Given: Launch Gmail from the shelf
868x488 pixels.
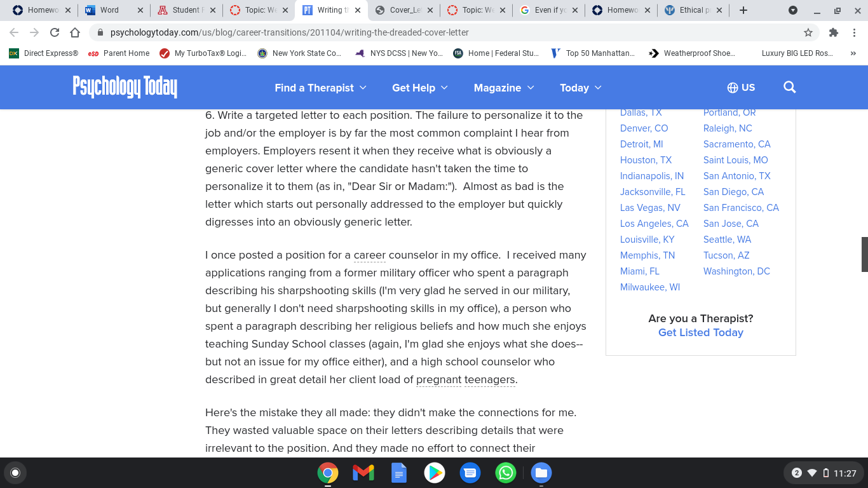Looking at the screenshot, I should pyautogui.click(x=363, y=473).
